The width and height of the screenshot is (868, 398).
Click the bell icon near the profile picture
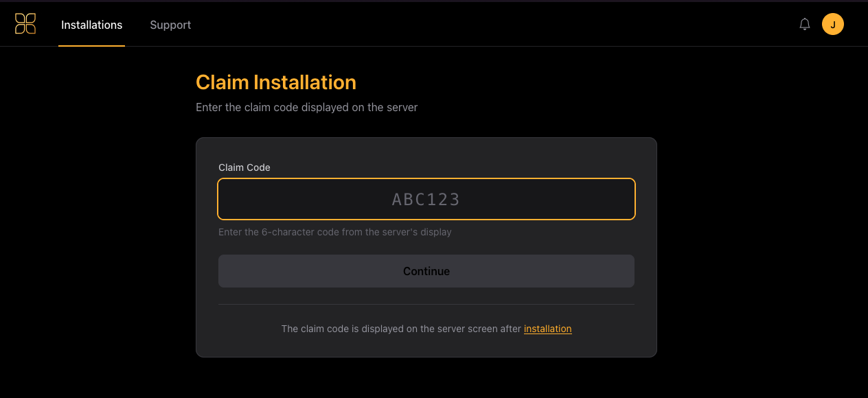(x=804, y=23)
